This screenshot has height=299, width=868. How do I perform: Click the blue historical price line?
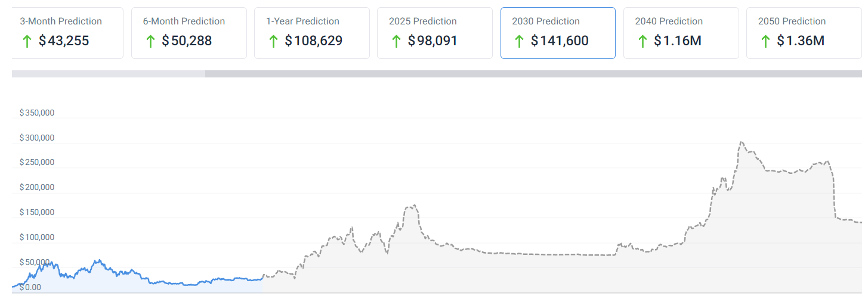click(98, 261)
